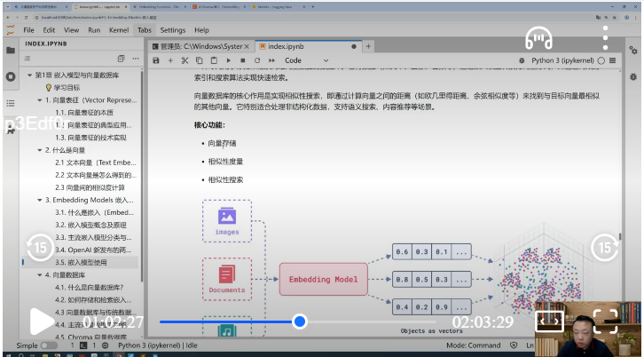Toggle video fit-width arrows icon
Viewport: 644px width, 357px height.
coord(549,321)
